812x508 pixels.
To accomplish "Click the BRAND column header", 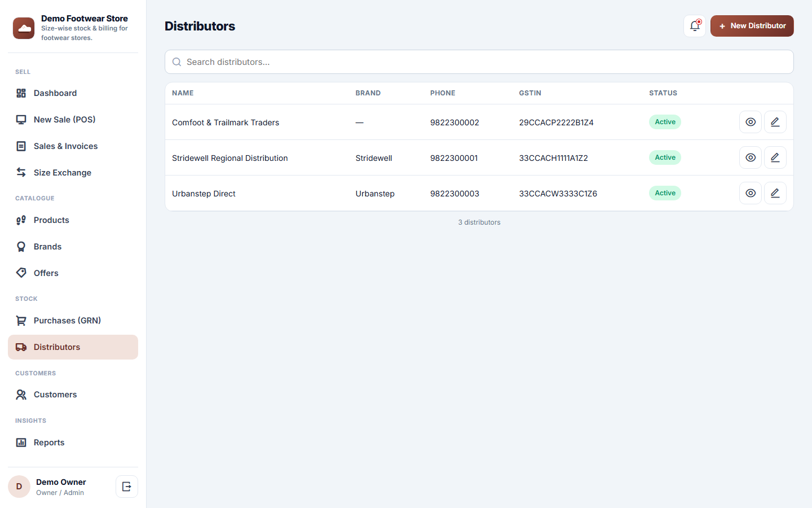I will point(368,93).
